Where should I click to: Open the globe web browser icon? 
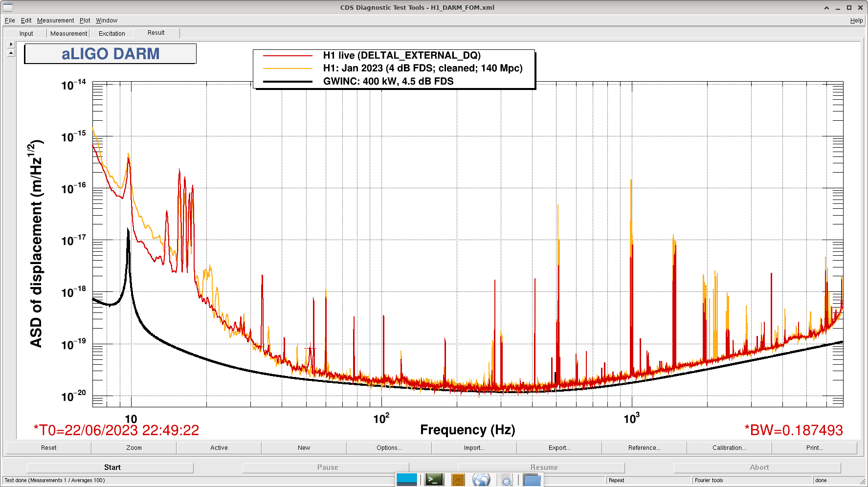point(481,480)
